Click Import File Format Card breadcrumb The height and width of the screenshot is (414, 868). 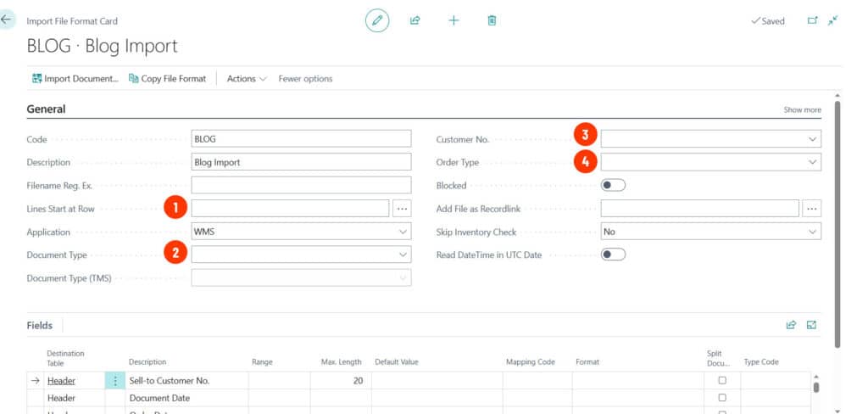coord(72,21)
